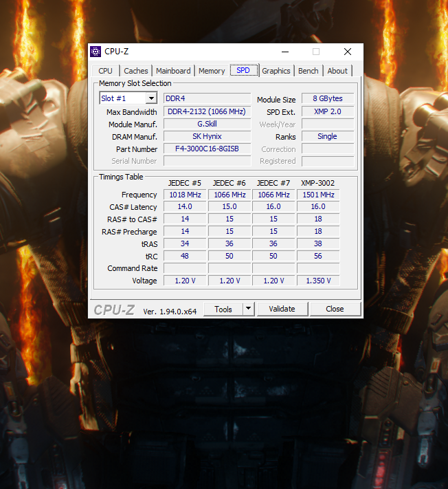Image resolution: width=448 pixels, height=489 pixels.
Task: Expand the Slot #1 dropdown arrow
Action: (151, 98)
